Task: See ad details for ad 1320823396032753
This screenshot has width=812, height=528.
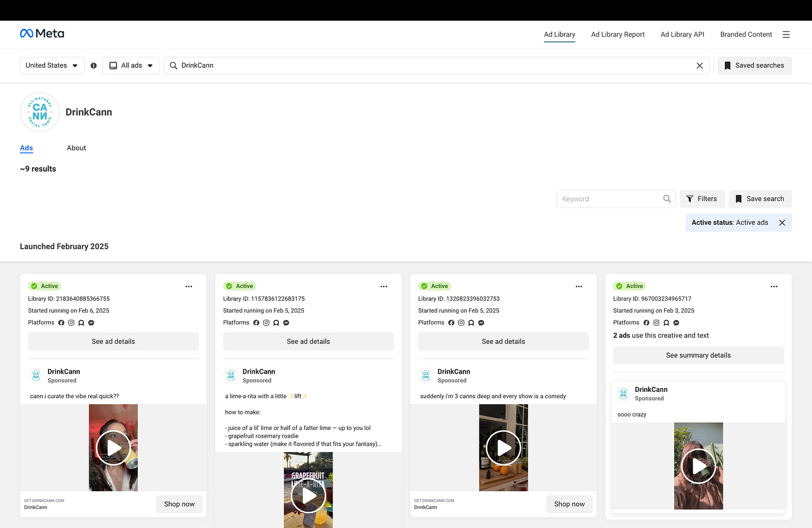Action: tap(504, 342)
